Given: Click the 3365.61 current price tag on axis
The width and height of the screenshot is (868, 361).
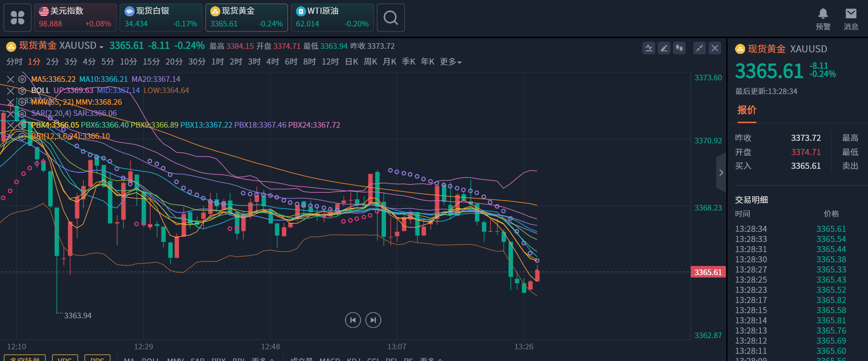Looking at the screenshot, I should click(708, 272).
